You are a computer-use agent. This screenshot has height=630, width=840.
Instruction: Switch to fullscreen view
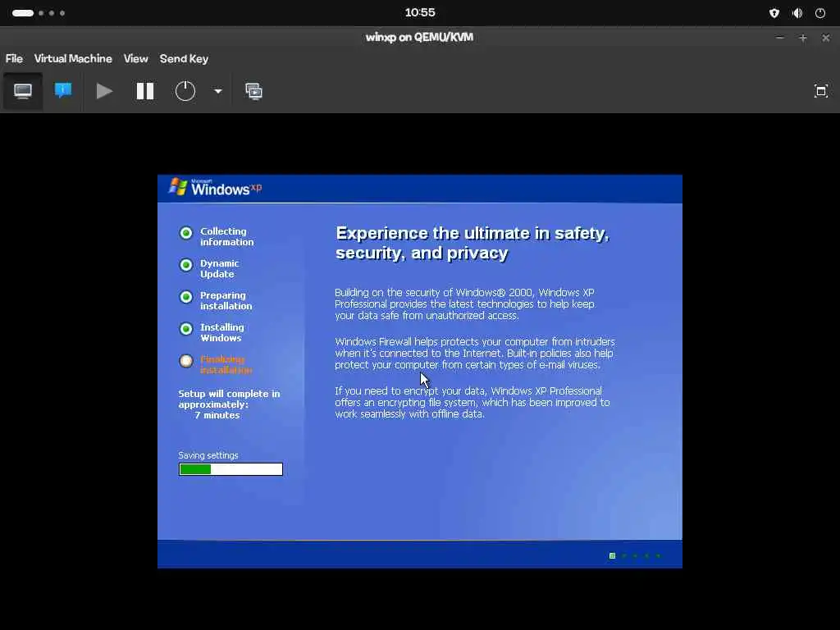coord(820,91)
